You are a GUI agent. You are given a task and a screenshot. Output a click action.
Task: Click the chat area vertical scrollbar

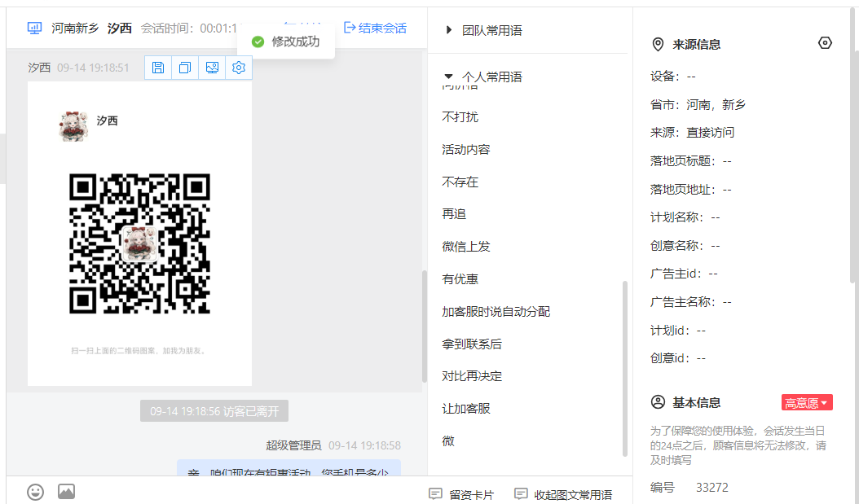[424, 327]
